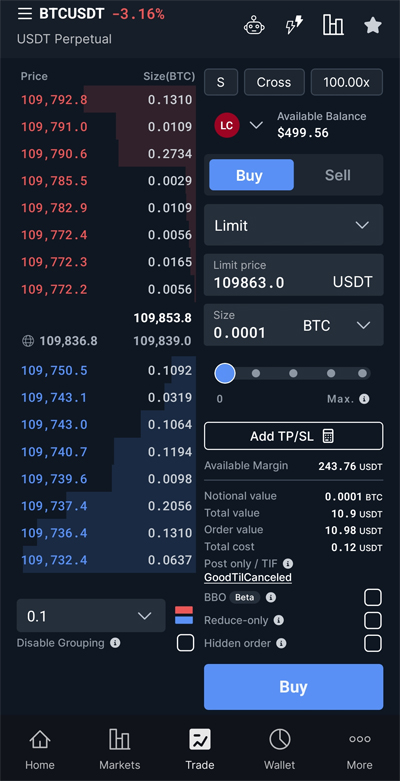Tap the order book layout icon
Image resolution: width=400 pixels, height=781 pixels.
tap(184, 615)
